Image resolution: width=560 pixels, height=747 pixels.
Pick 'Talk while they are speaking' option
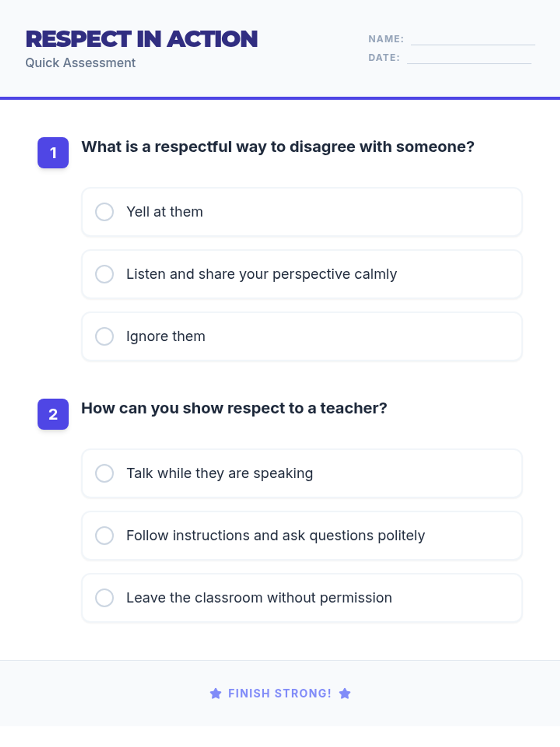pos(105,473)
